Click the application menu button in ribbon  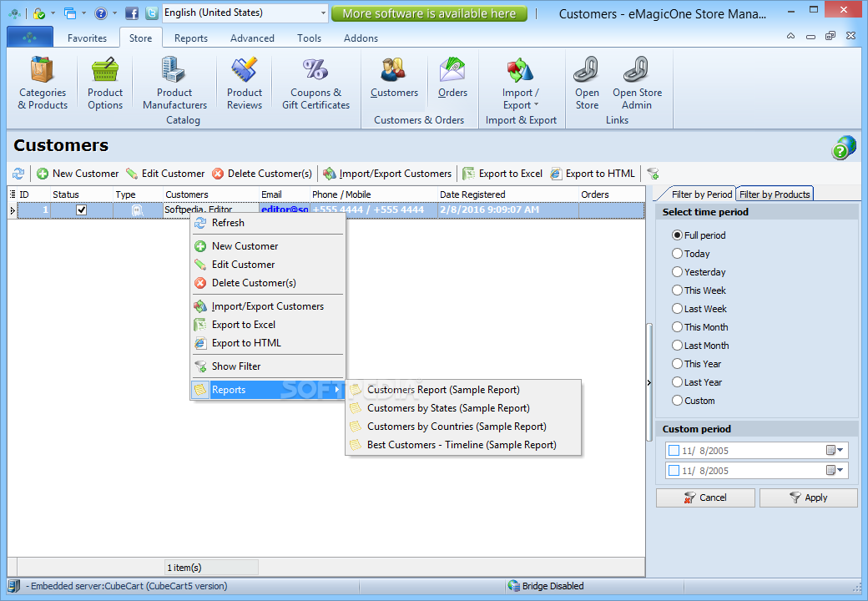coord(30,37)
